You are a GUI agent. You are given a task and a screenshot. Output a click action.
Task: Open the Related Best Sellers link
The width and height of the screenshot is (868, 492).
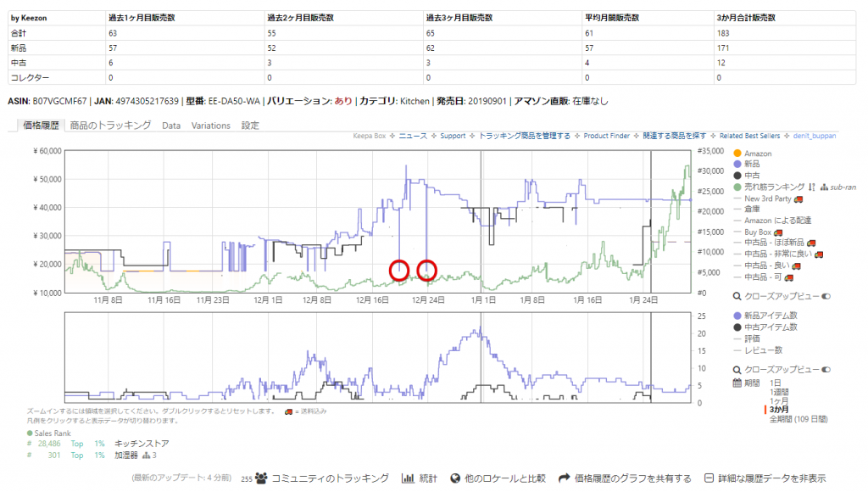point(748,136)
